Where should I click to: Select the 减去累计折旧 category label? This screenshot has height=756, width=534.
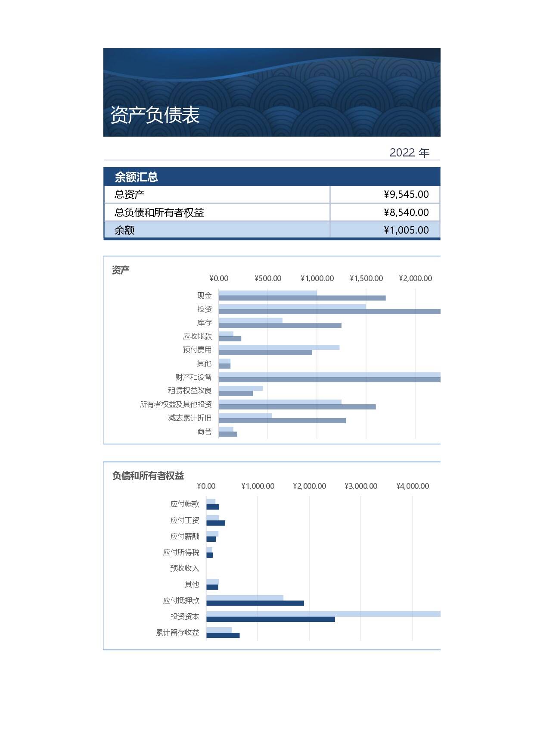coord(189,418)
